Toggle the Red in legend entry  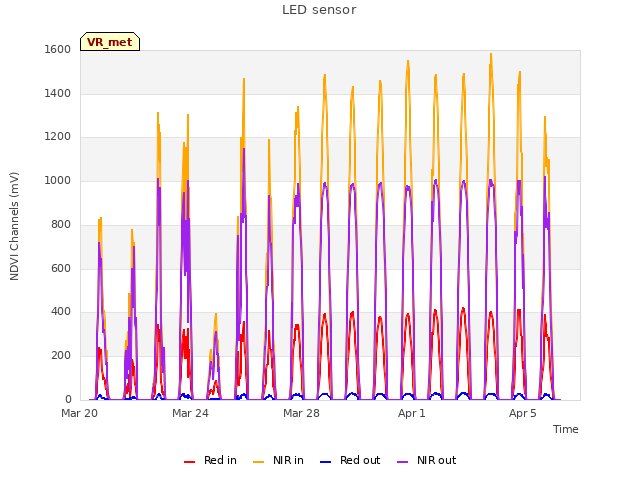click(x=210, y=460)
